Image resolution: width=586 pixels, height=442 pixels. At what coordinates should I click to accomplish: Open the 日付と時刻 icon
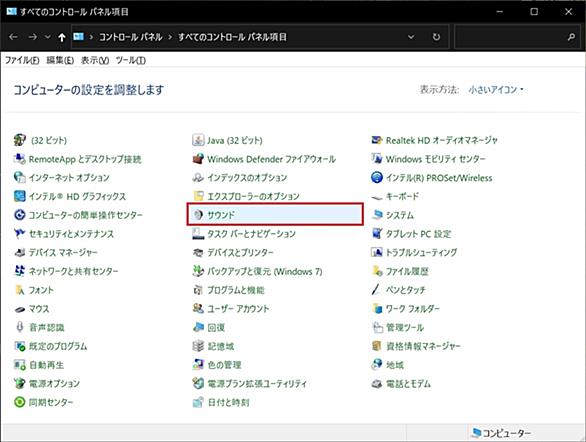198,402
